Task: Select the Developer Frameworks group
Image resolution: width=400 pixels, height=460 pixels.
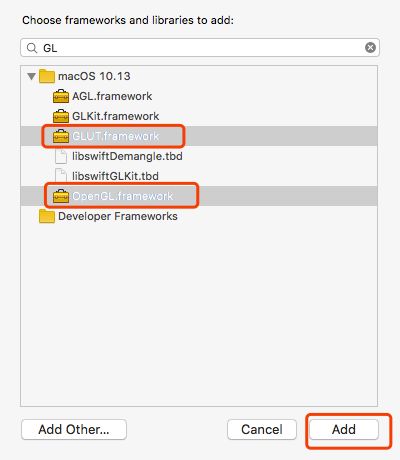Action: click(199, 216)
